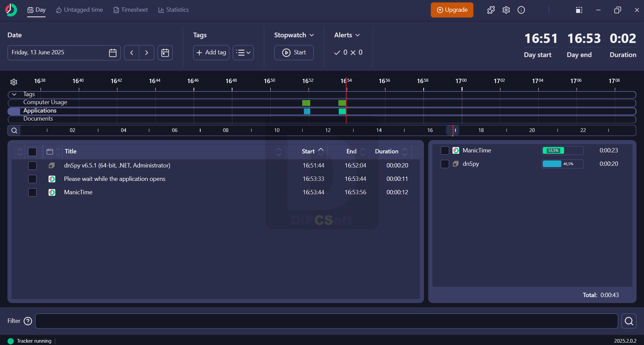Click the first green Computer Usage block
644x345 pixels.
click(x=306, y=103)
